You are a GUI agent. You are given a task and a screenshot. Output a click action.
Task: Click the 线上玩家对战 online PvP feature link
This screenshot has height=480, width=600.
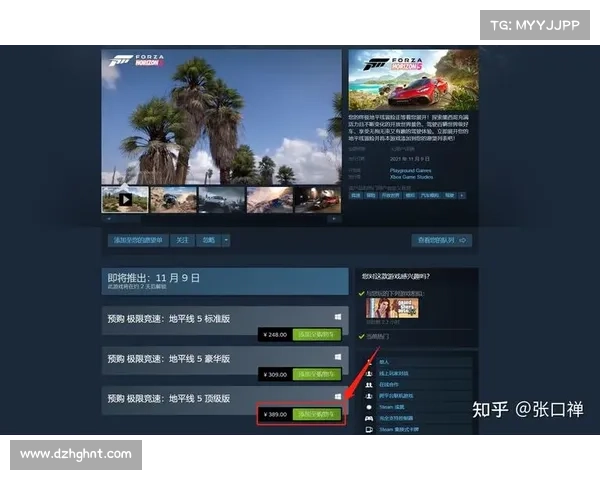click(x=393, y=373)
